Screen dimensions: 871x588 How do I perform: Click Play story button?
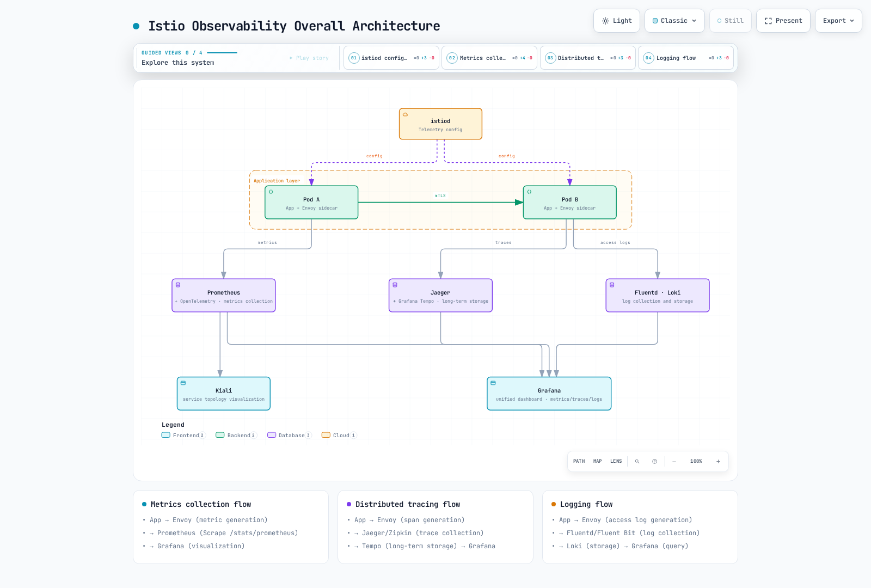point(309,58)
